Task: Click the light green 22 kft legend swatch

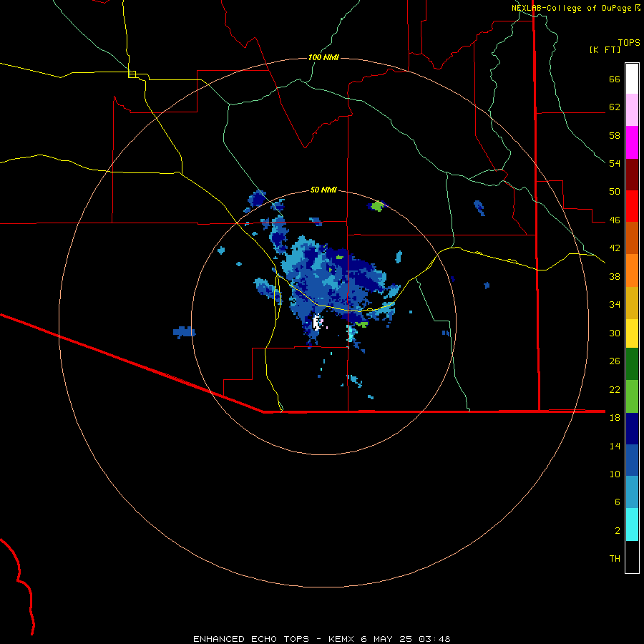Action: 632,396
